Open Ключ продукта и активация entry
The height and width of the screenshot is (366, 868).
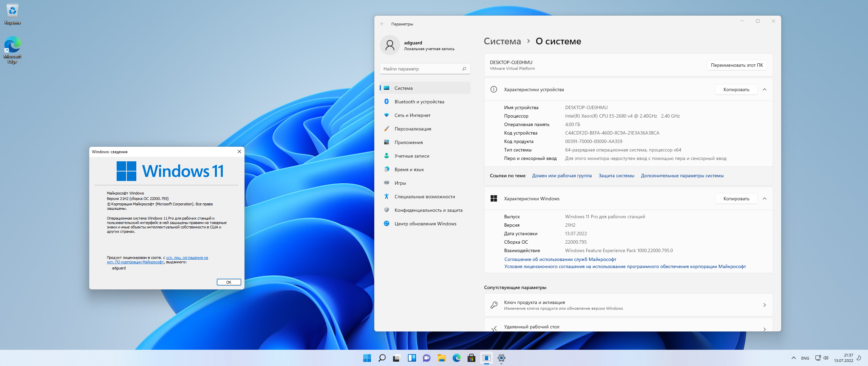click(x=628, y=305)
